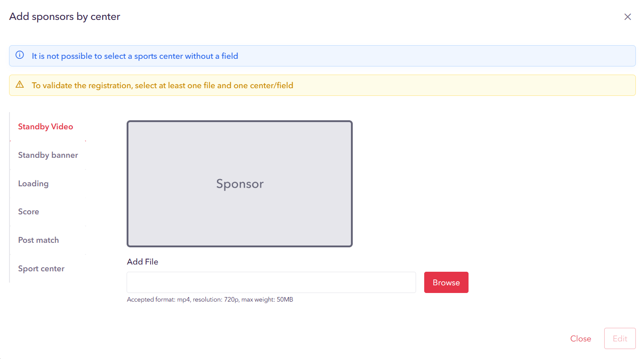Open the Loading tab
This screenshot has height=359, width=644.
tap(33, 184)
